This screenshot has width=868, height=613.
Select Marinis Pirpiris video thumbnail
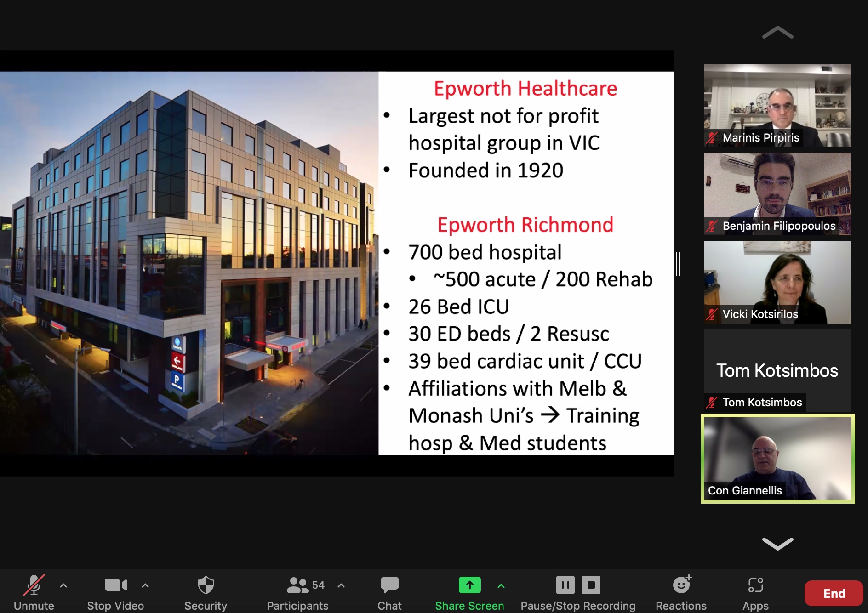pos(777,105)
